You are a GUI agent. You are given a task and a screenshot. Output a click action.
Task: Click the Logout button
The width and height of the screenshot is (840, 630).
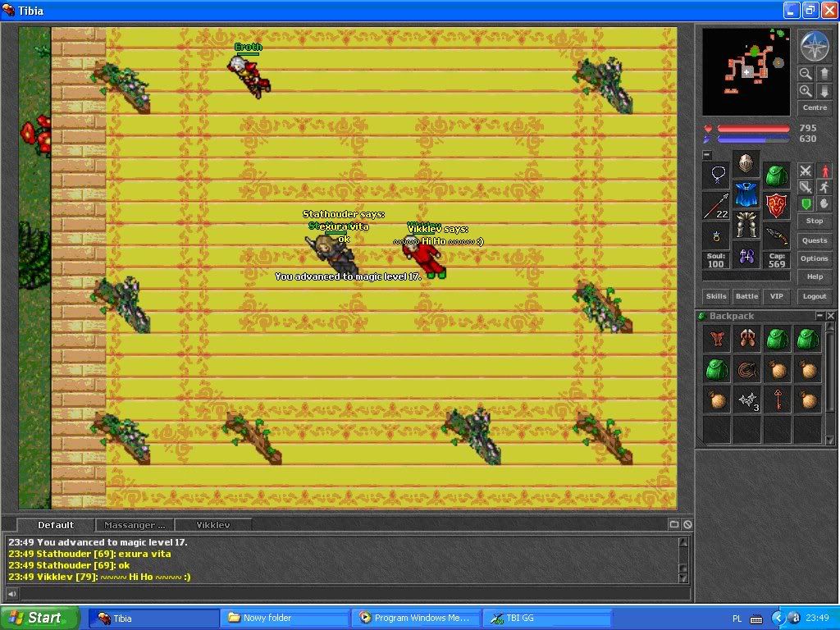click(x=815, y=296)
